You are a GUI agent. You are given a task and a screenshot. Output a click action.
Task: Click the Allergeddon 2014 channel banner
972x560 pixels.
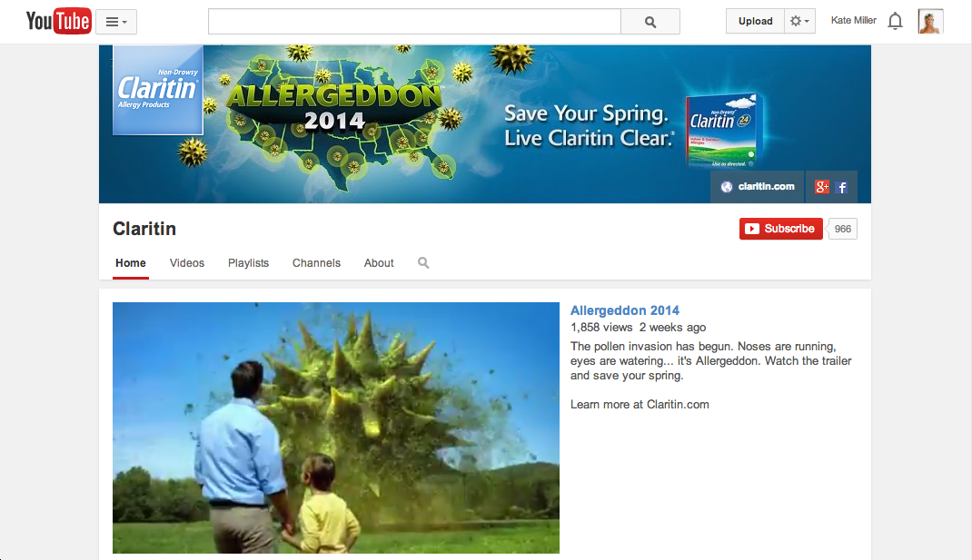tap(485, 124)
